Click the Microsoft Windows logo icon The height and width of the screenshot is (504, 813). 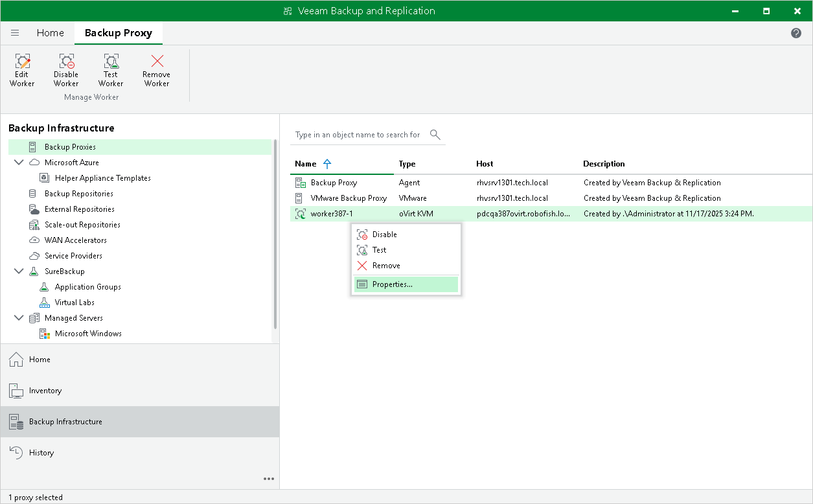coord(44,334)
